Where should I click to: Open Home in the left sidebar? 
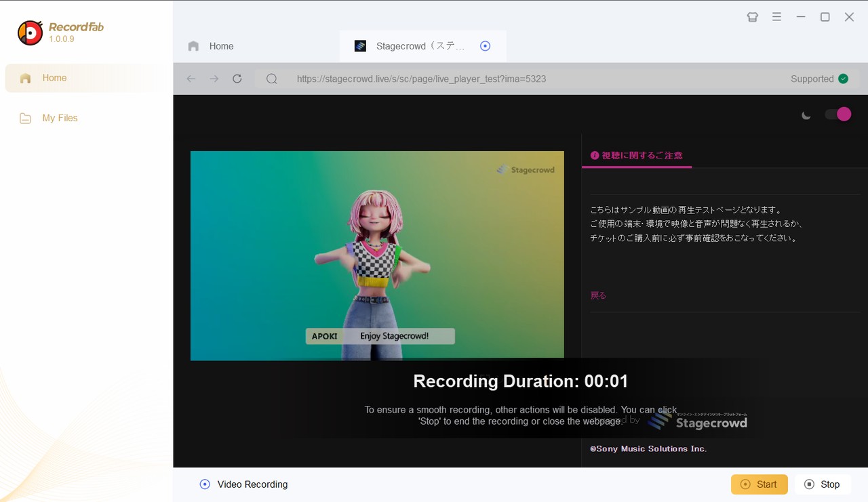click(84, 78)
